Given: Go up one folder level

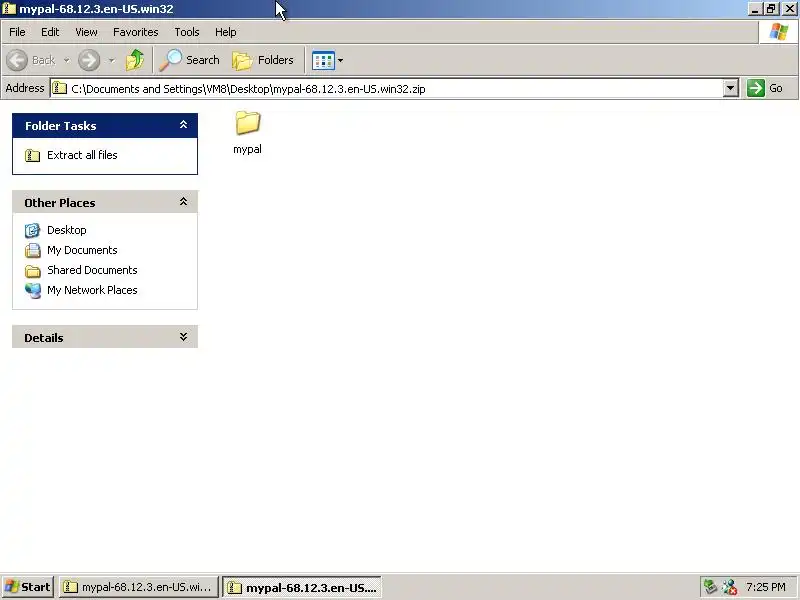Looking at the screenshot, I should [135, 60].
